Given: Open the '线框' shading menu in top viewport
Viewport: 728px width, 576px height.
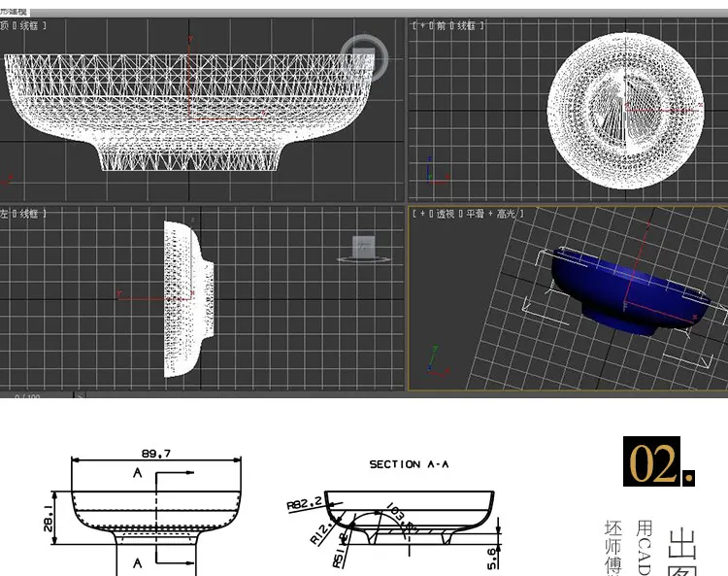Looking at the screenshot, I should pos(29,25).
